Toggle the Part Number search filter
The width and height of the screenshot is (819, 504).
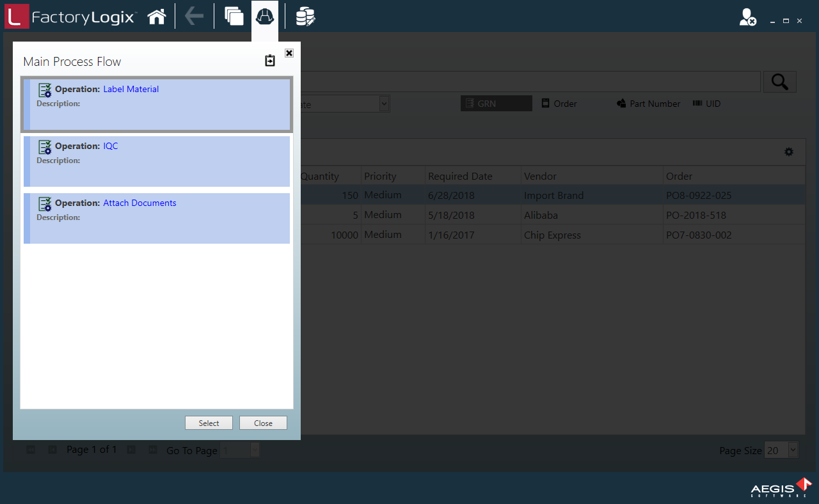[x=648, y=104]
